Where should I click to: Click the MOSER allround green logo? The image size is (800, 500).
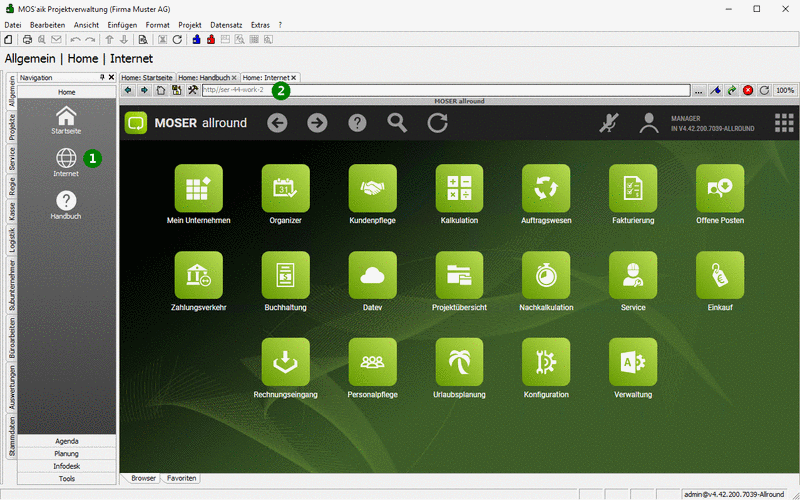[x=135, y=123]
